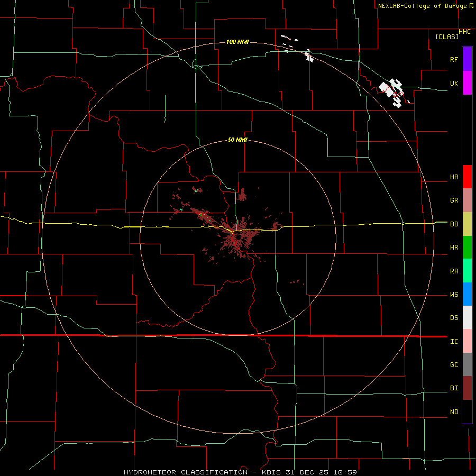Click the BI legend label
This screenshot has width=476, height=476.
click(454, 388)
